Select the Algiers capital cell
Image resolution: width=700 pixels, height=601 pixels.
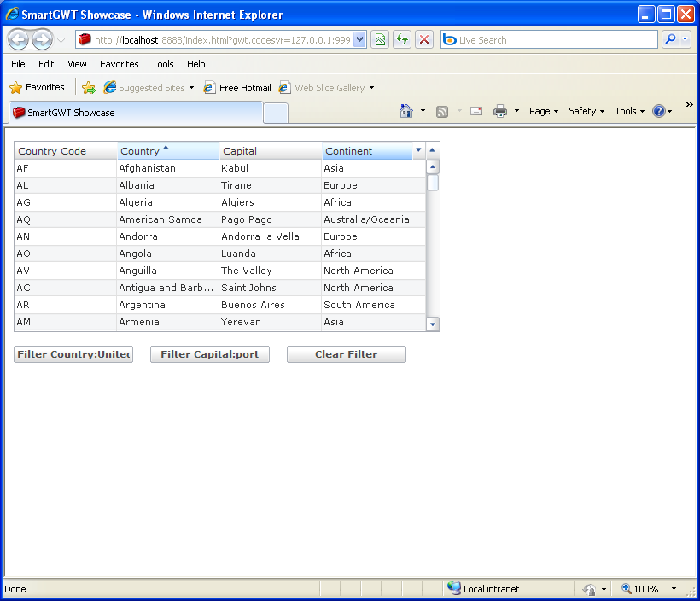pyautogui.click(x=270, y=202)
